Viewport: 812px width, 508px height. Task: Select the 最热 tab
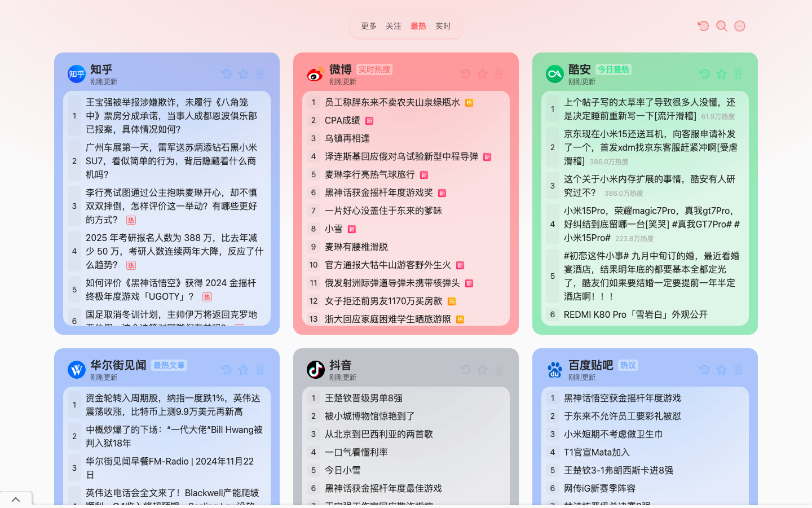click(418, 26)
